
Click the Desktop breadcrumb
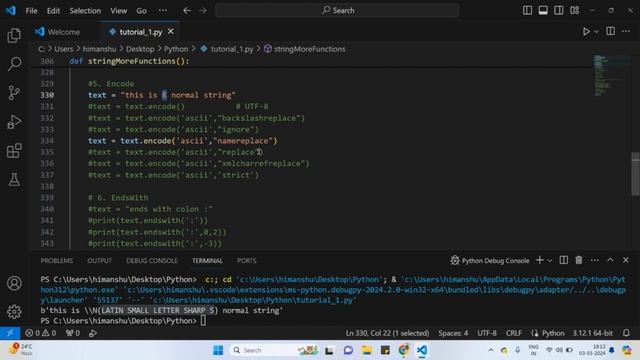tap(140, 49)
